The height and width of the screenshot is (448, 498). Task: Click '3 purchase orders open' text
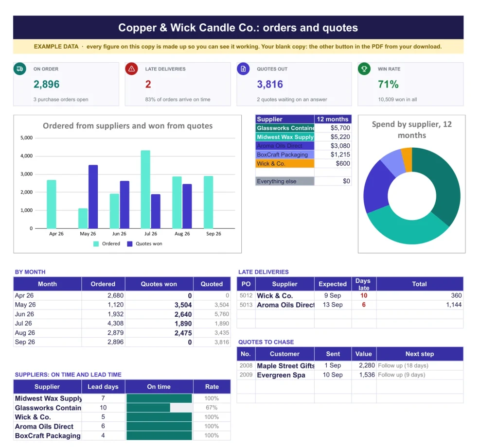coord(61,99)
